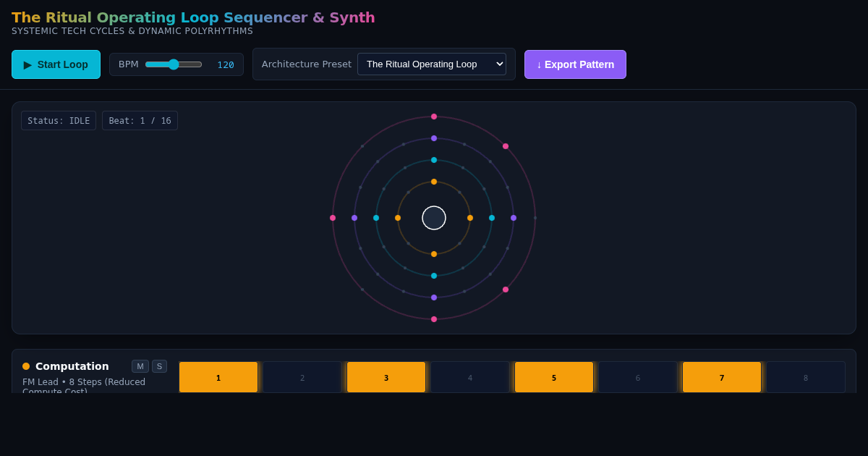The width and height of the screenshot is (868, 456).
Task: Toggle Computation step 4
Action: (470, 377)
